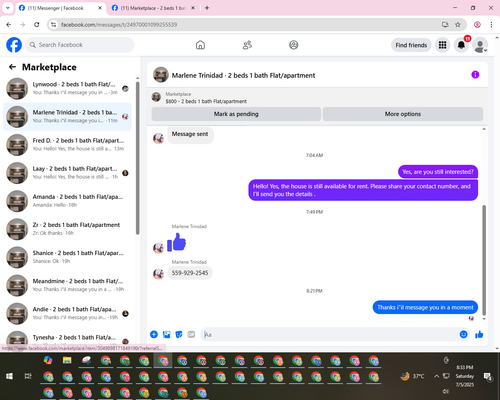This screenshot has width=500, height=400.
Task: Send a thumbs up like
Action: 479,334
